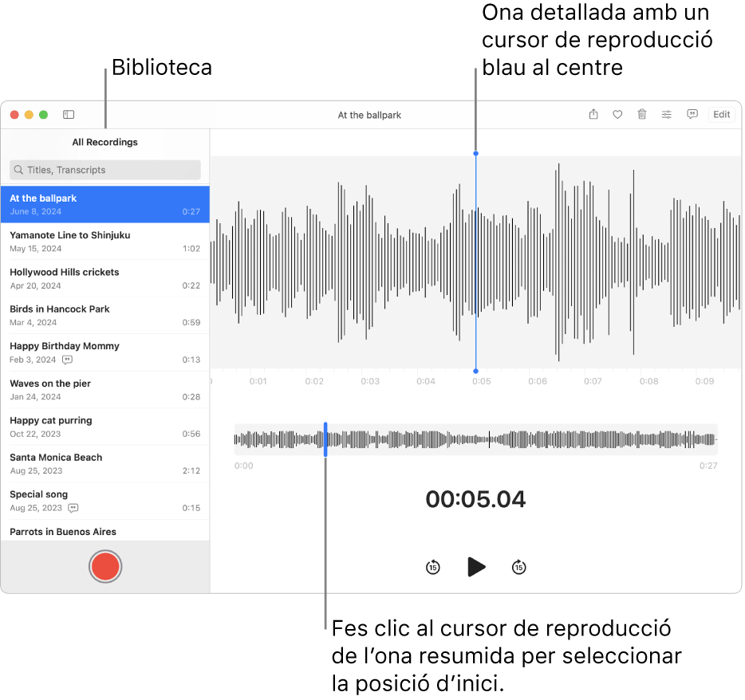Select the Happy cat purring recording
745x700 pixels.
tap(105, 427)
